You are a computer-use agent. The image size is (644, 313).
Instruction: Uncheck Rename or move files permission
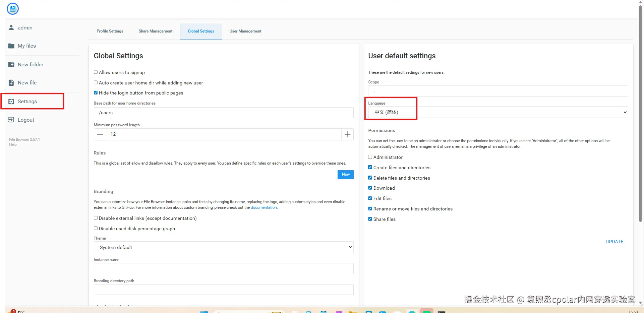pos(370,208)
